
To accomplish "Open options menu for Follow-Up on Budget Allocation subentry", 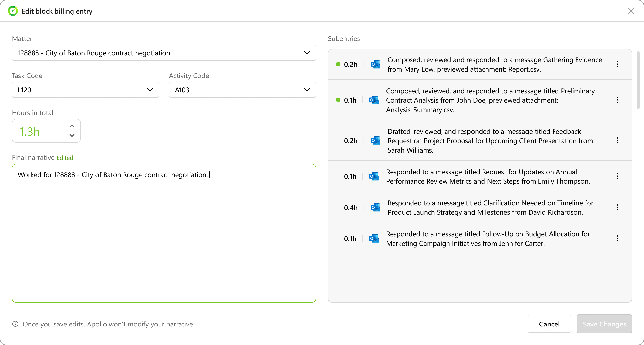I will click(x=617, y=239).
